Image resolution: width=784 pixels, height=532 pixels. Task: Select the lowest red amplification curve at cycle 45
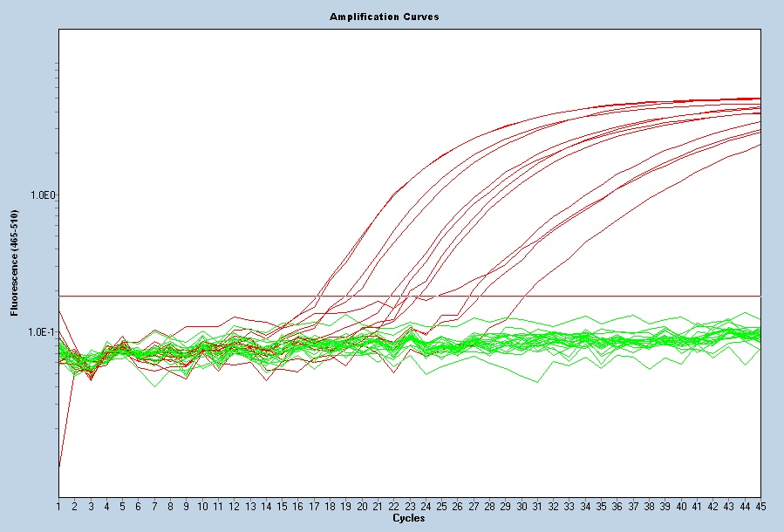pos(757,145)
